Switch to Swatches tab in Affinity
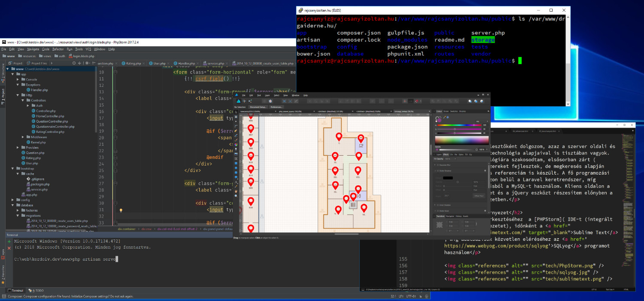Screen dimensions: 644x301 454,111
